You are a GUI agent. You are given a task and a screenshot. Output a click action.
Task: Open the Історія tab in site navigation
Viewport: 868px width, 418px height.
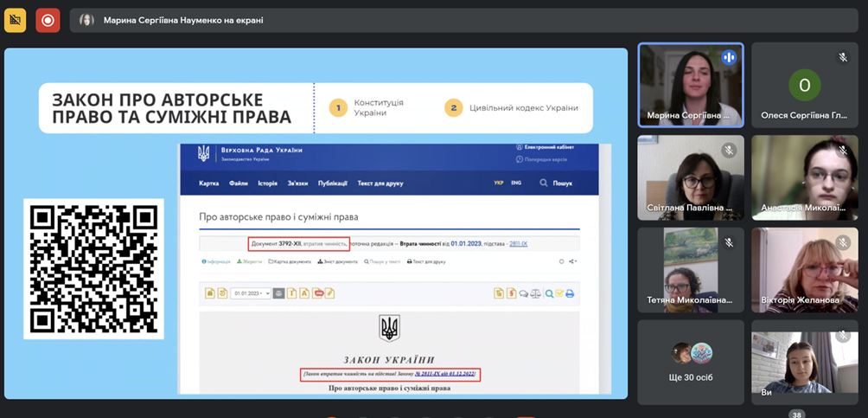(267, 183)
